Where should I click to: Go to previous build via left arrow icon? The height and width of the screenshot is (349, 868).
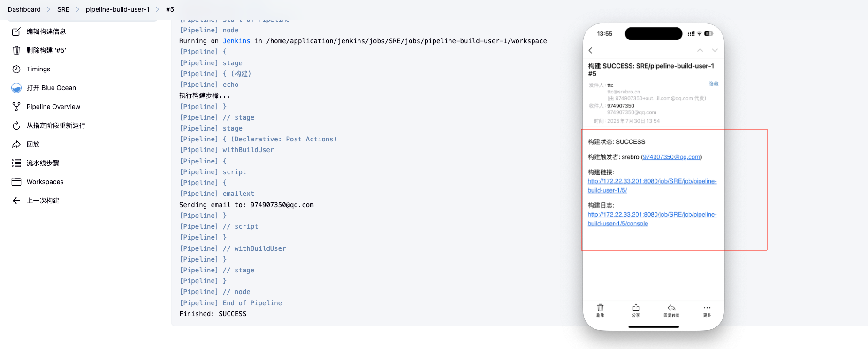tap(16, 201)
